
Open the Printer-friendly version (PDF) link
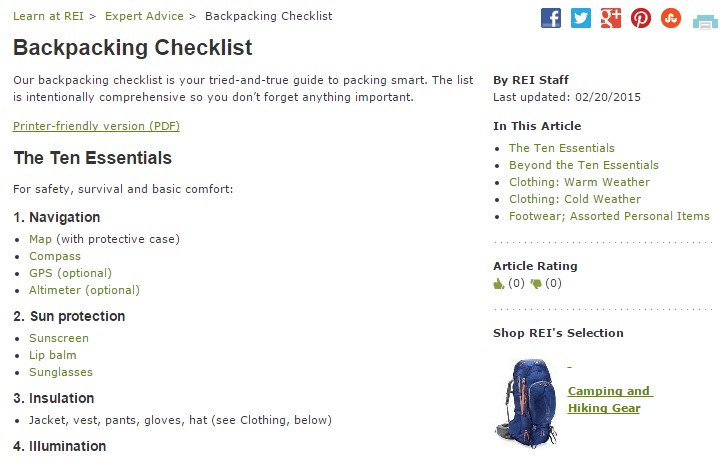tap(96, 126)
